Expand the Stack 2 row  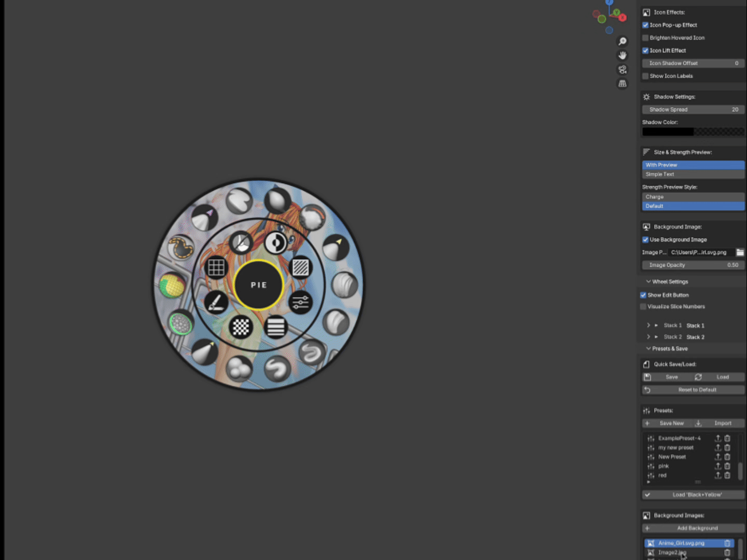click(x=648, y=337)
